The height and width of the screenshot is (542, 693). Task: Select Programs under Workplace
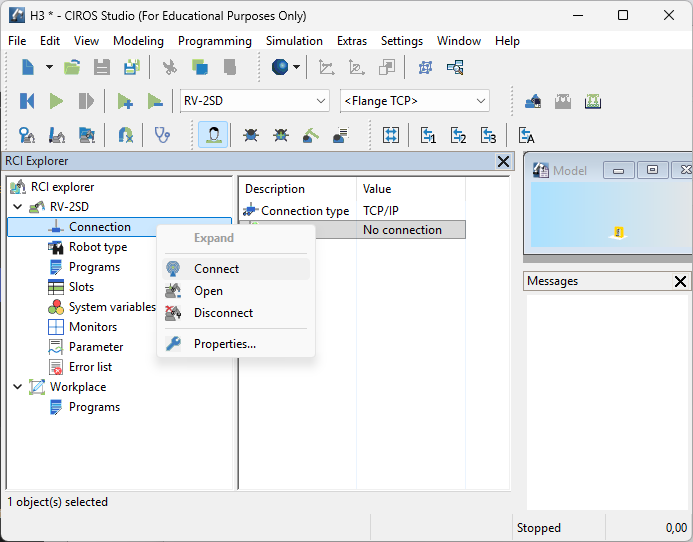tap(94, 407)
